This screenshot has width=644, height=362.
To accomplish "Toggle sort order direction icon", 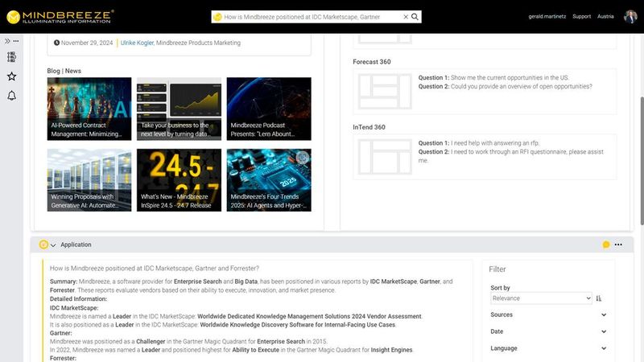I will pyautogui.click(x=599, y=298).
